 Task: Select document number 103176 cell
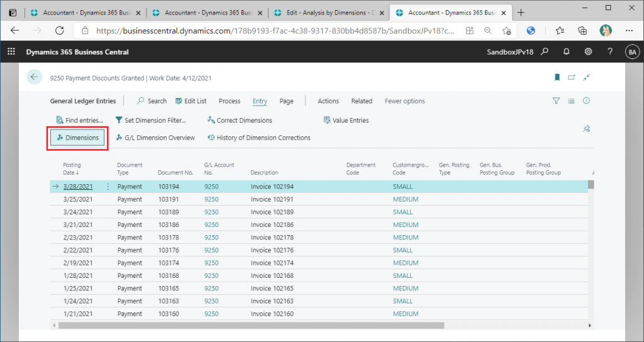[169, 250]
